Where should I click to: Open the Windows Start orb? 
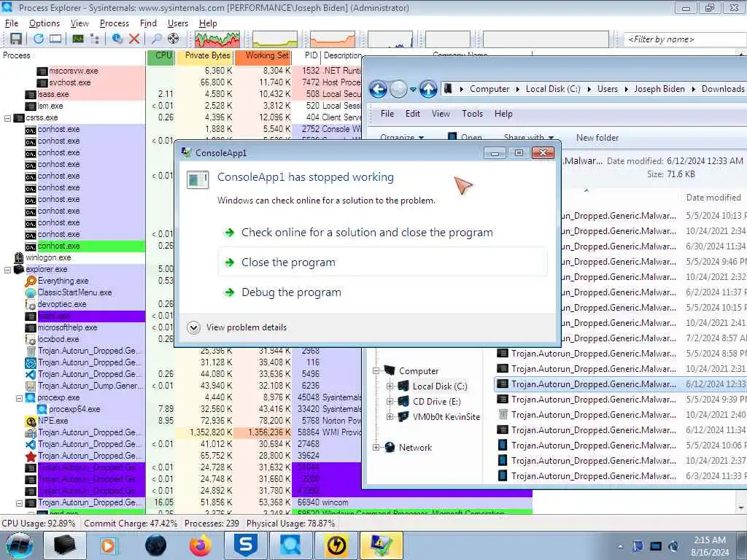point(20,545)
